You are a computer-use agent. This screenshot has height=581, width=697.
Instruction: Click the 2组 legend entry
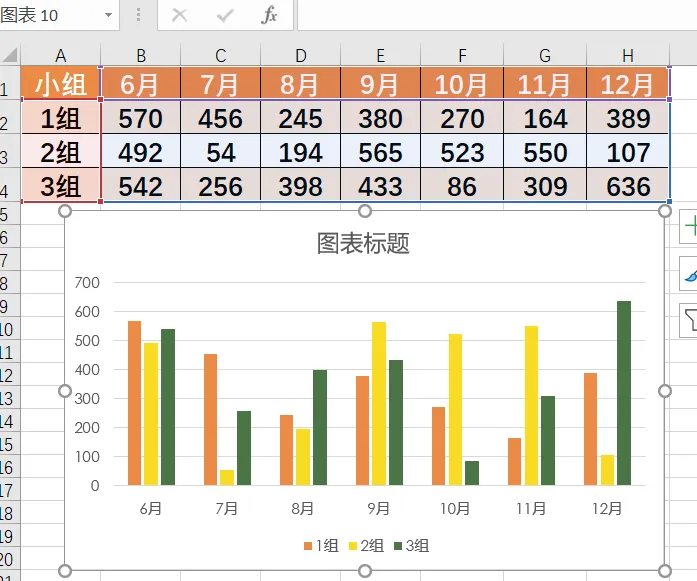(366, 545)
